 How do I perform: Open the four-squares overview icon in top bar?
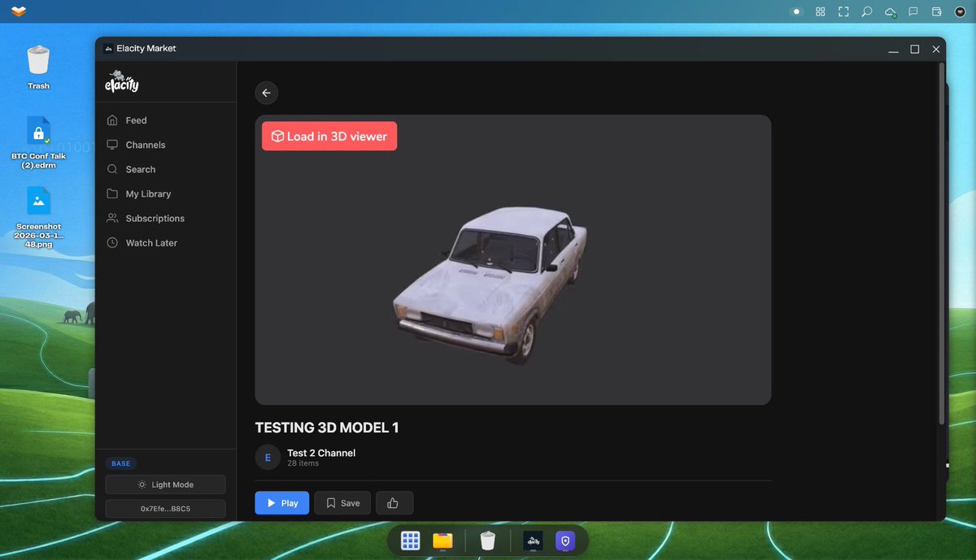tap(821, 11)
